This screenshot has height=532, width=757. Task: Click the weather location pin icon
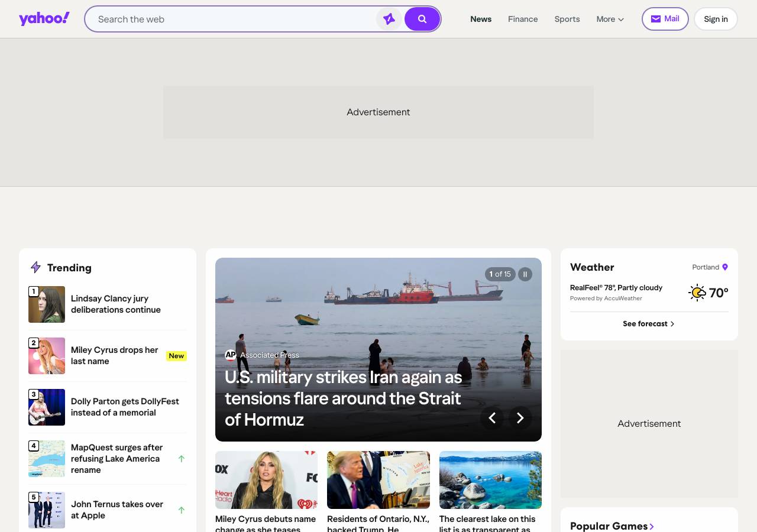pyautogui.click(x=725, y=267)
